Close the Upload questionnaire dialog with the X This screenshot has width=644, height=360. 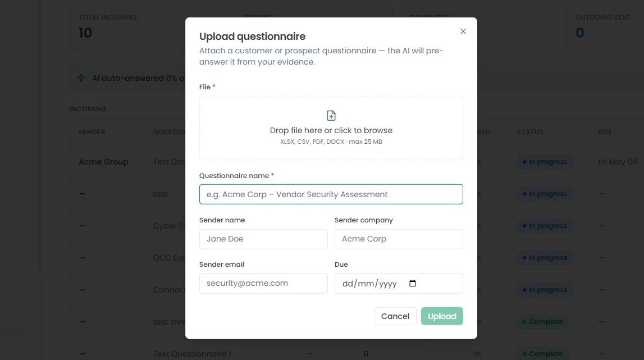click(x=463, y=31)
